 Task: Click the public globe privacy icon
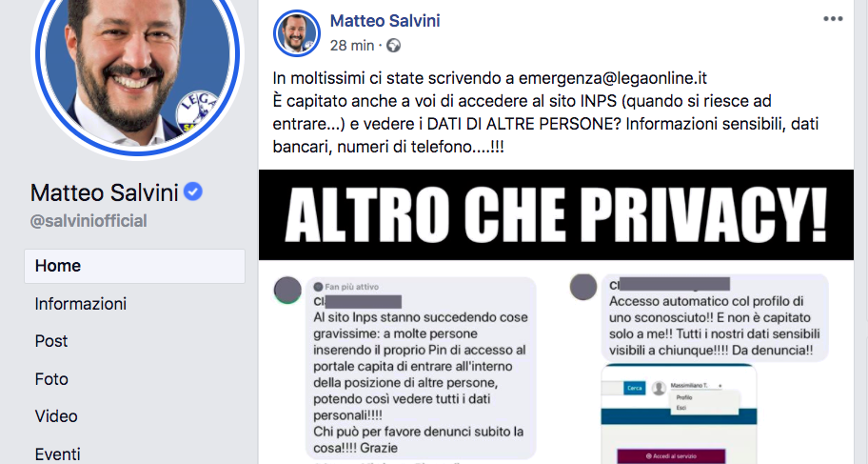(394, 46)
